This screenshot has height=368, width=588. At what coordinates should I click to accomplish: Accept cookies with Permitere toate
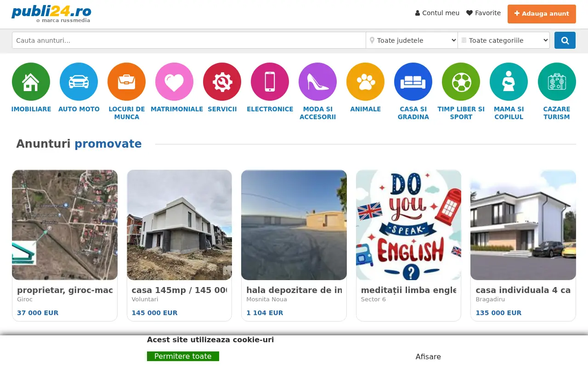tap(183, 356)
